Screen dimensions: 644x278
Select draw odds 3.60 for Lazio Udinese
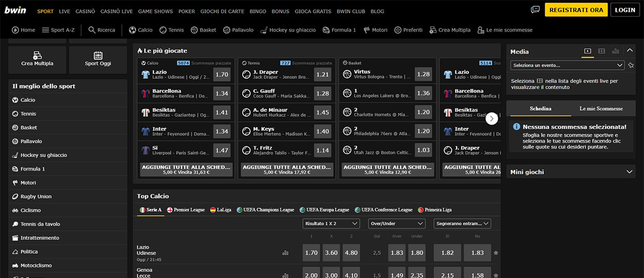click(331, 253)
